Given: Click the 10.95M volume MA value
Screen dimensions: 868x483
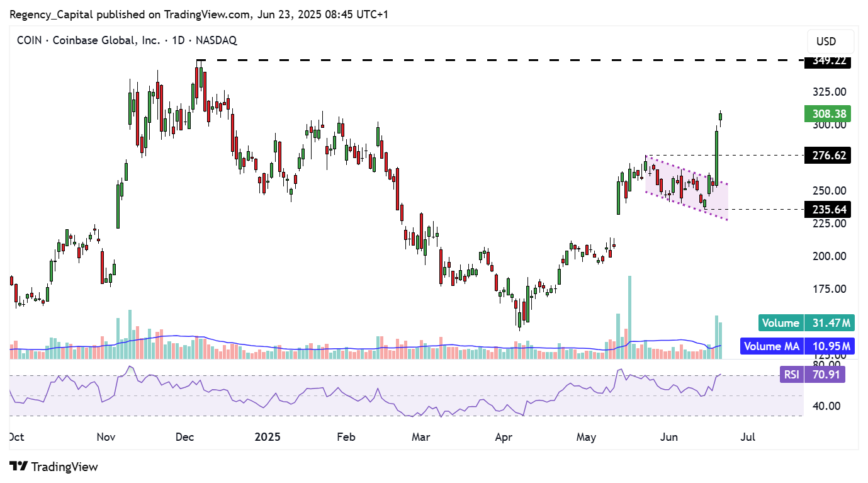Looking at the screenshot, I should coord(830,346).
